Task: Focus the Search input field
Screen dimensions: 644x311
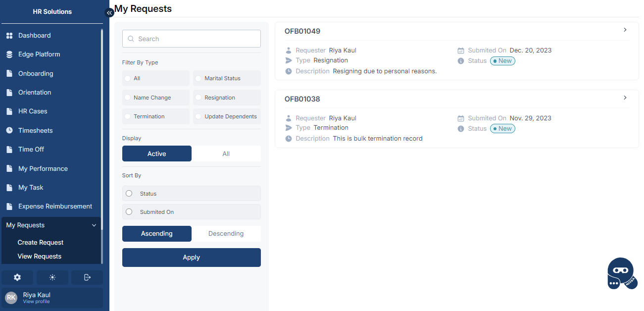Action: (192, 39)
